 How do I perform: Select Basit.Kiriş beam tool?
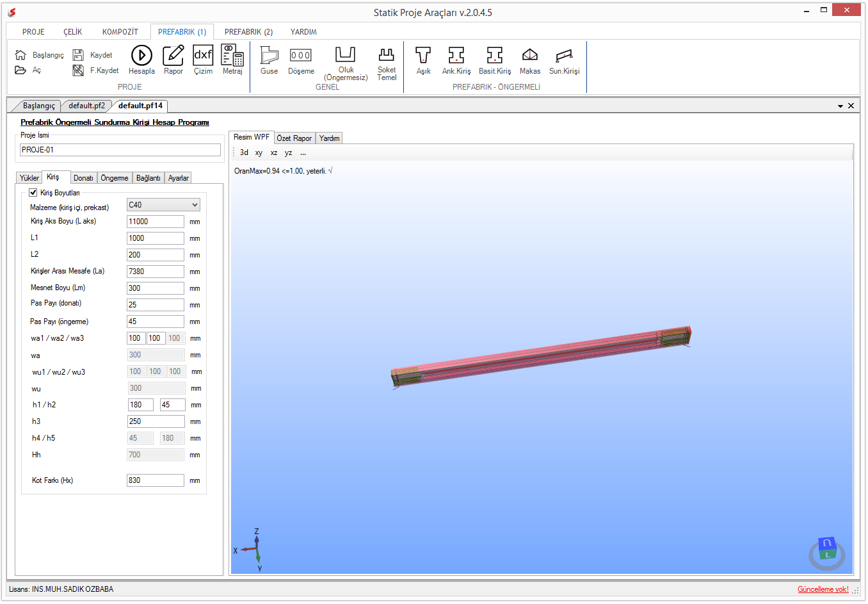click(x=495, y=60)
